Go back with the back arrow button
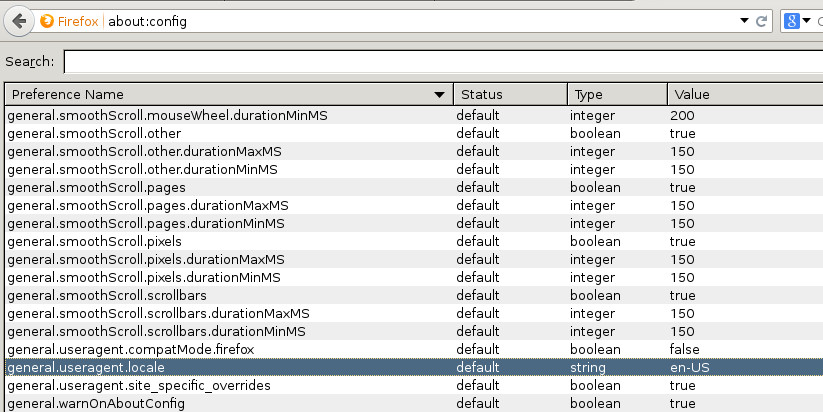This screenshot has width=823, height=412. click(19, 22)
